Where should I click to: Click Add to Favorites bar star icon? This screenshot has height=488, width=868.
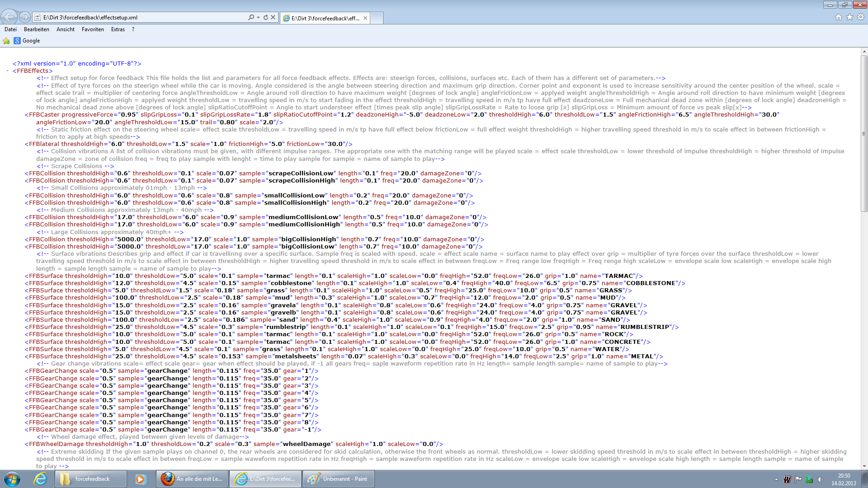[6, 41]
